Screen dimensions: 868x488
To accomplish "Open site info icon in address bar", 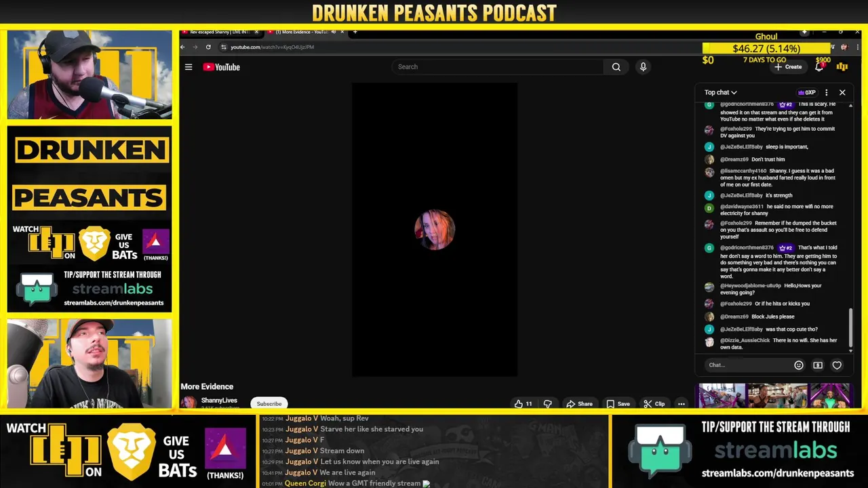I will [224, 47].
